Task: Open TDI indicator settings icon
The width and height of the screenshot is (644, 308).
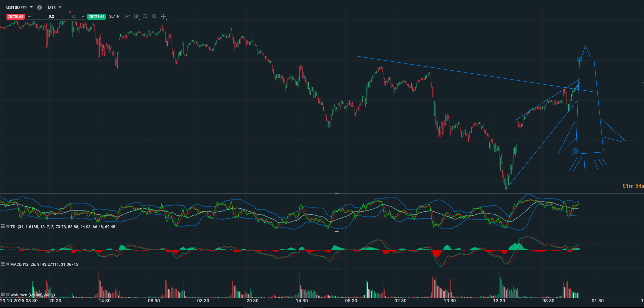Action: 3,226
